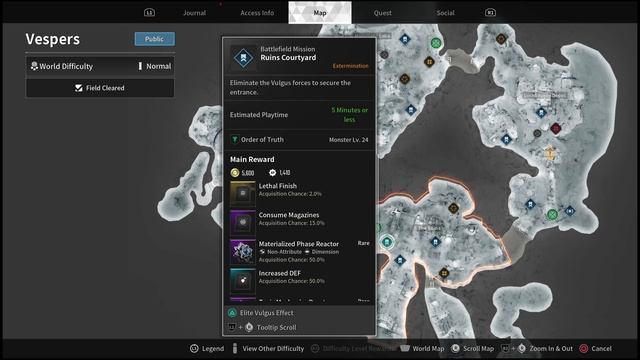Click the Scroll Map stick icon
The image size is (640, 360).
click(x=456, y=349)
